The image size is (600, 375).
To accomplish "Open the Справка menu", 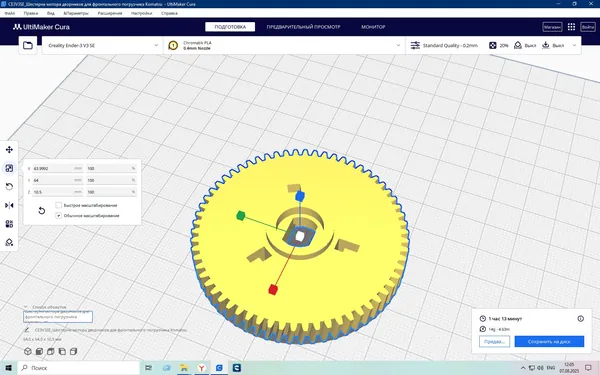I will (x=169, y=13).
